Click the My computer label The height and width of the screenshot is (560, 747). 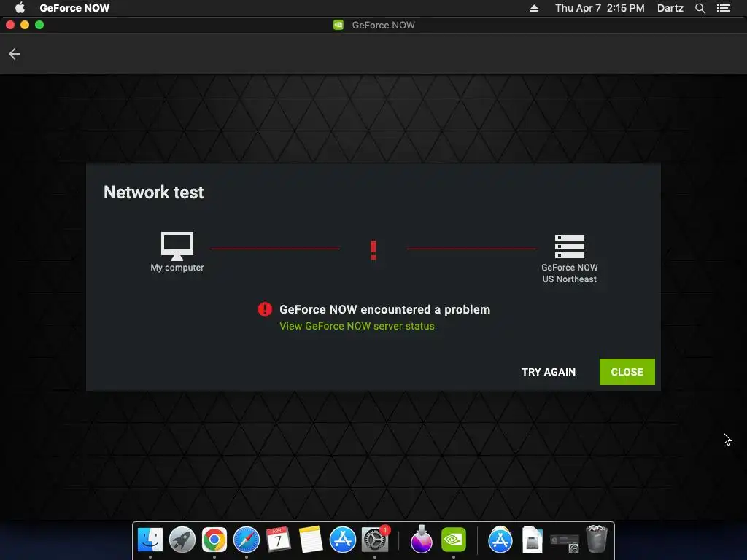[177, 268]
